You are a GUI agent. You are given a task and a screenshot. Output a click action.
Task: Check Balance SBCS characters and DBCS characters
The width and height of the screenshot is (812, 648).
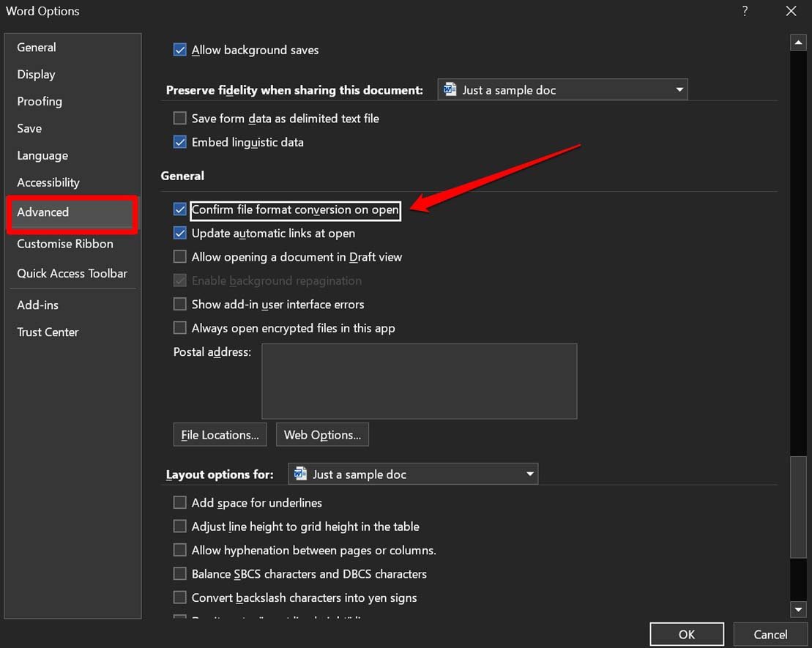179,574
